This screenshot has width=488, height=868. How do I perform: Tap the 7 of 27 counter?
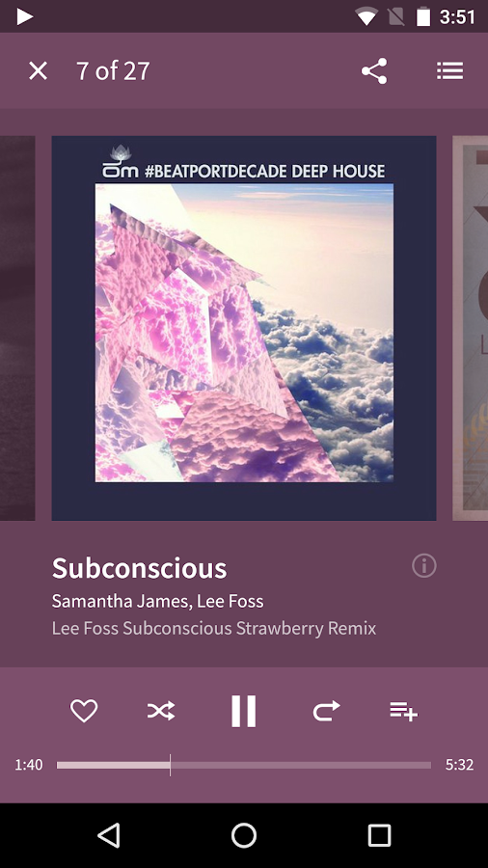[x=113, y=70]
